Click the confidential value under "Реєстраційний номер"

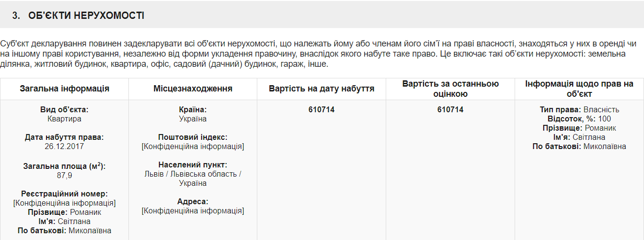(x=64, y=203)
